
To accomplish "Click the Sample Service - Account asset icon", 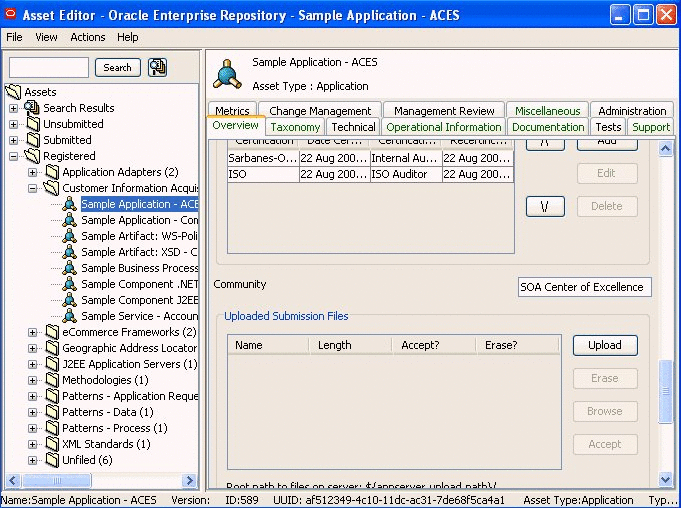I will click(69, 316).
